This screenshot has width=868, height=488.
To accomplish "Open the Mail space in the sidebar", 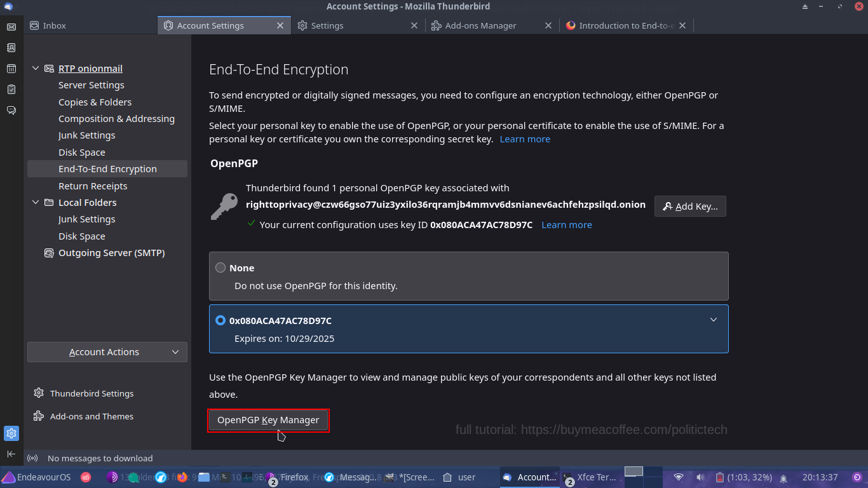I will [x=11, y=27].
